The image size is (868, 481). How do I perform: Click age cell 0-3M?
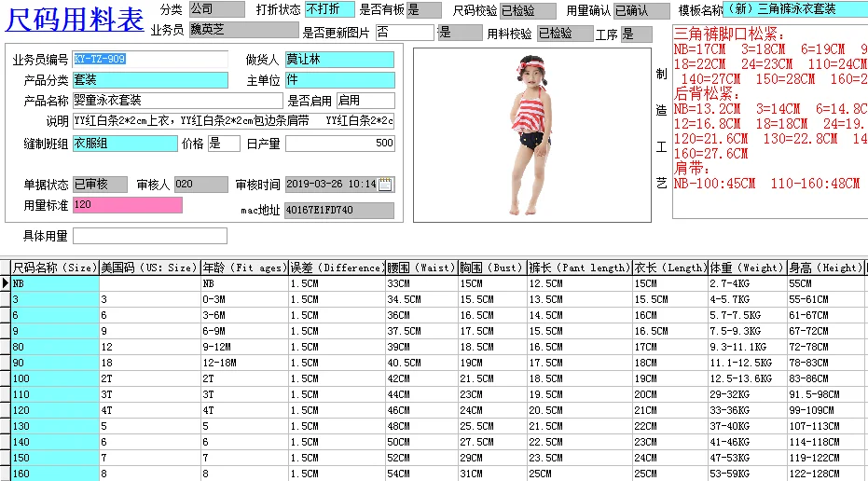(244, 299)
